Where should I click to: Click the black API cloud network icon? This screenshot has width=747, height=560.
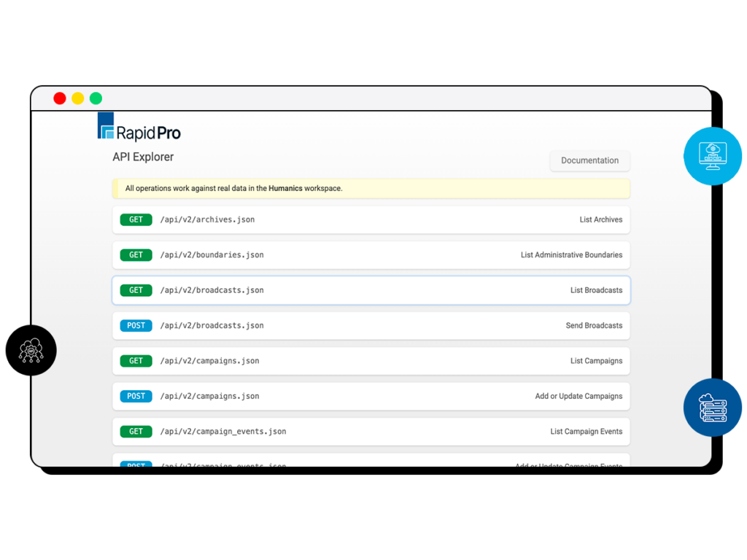click(x=31, y=350)
